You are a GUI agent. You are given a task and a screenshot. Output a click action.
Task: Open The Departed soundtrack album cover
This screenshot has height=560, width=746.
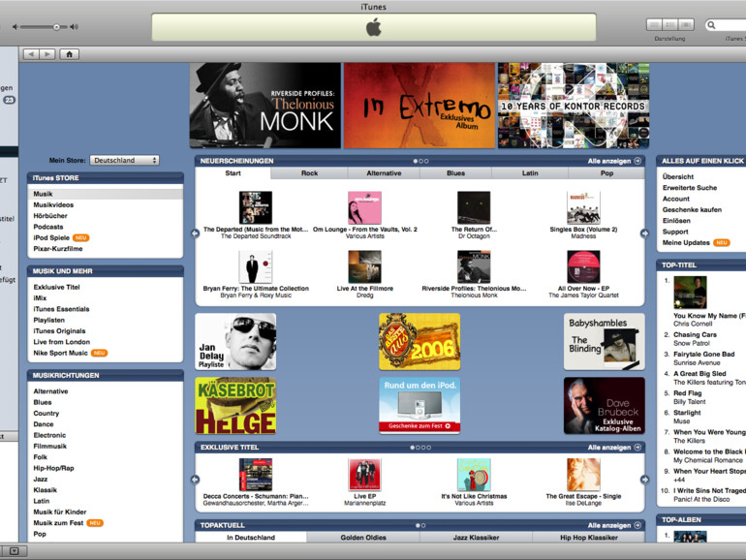(256, 207)
